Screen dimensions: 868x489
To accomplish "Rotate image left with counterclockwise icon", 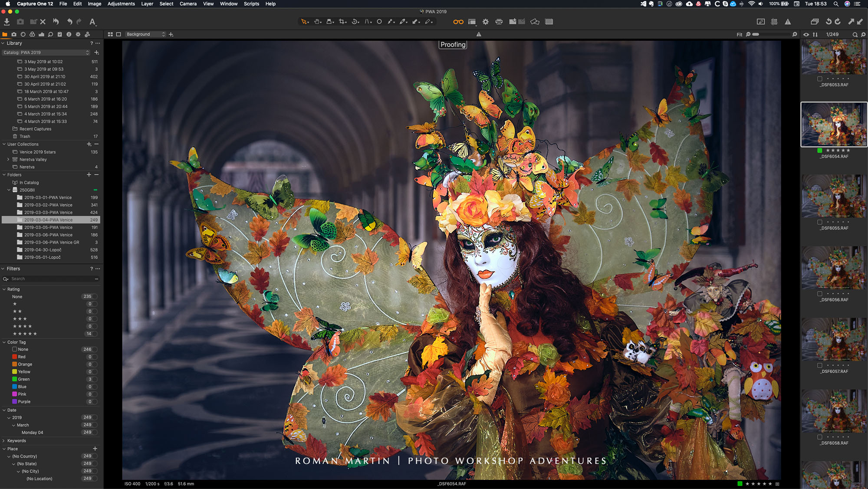I will 829,21.
